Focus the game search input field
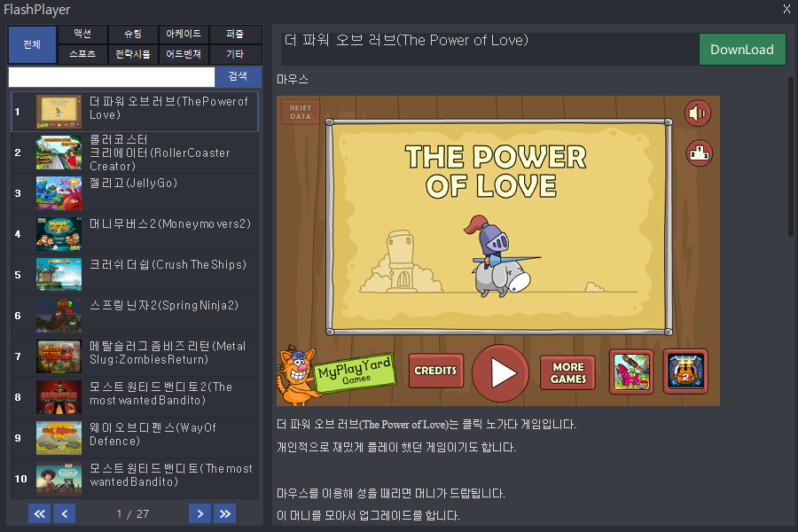The width and height of the screenshot is (798, 532). 112,77
